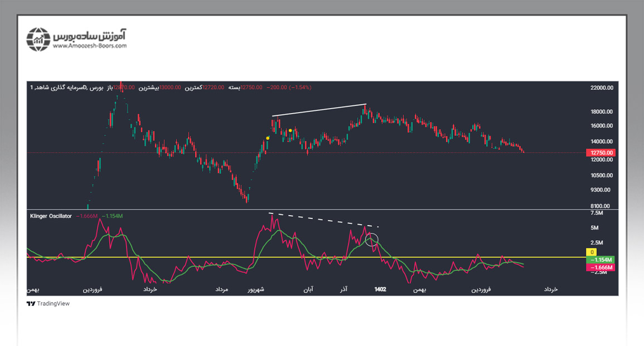Screen dimensions: 644x346
Task: Click the red -1.666M oscillator value label
Action: click(x=601, y=268)
